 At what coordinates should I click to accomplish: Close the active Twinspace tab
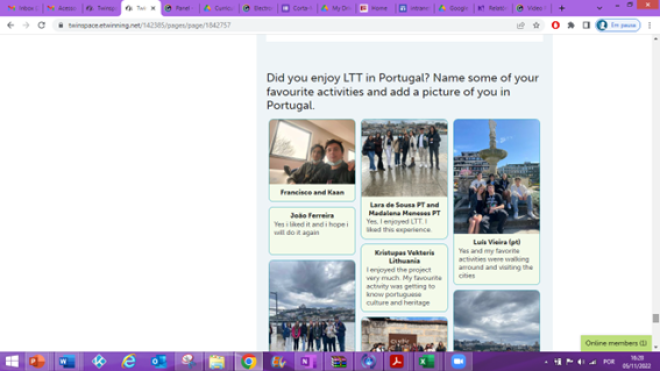[153, 8]
